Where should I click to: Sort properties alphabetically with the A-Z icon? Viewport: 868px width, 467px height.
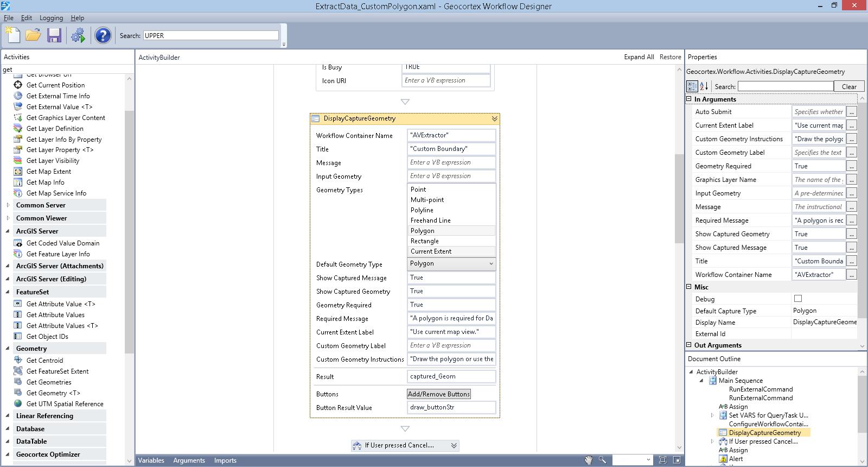704,86
